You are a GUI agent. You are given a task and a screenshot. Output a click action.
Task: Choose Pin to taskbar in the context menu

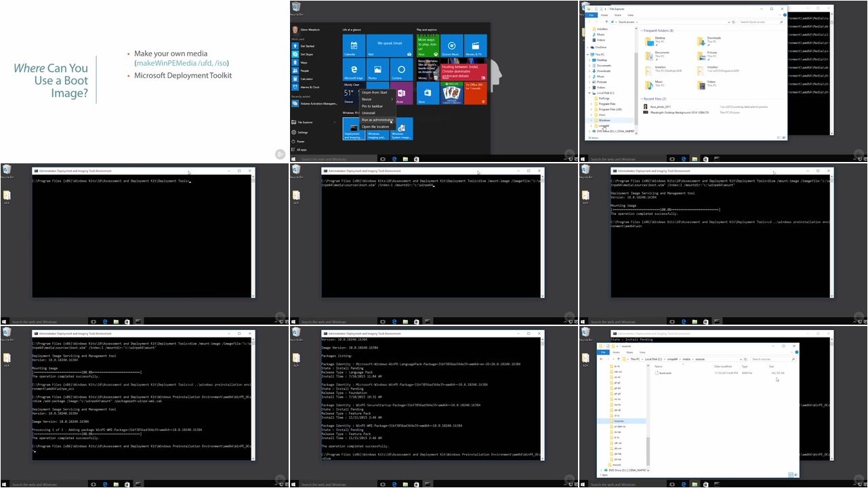377,106
